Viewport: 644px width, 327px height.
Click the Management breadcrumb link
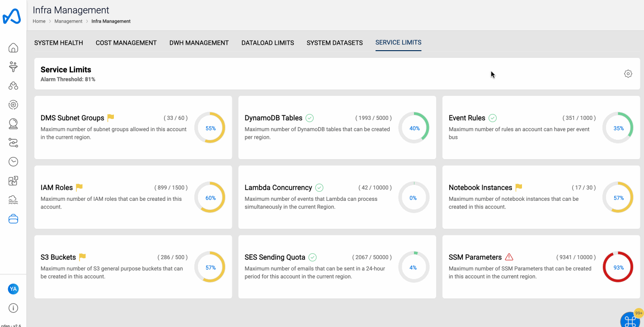pos(69,21)
